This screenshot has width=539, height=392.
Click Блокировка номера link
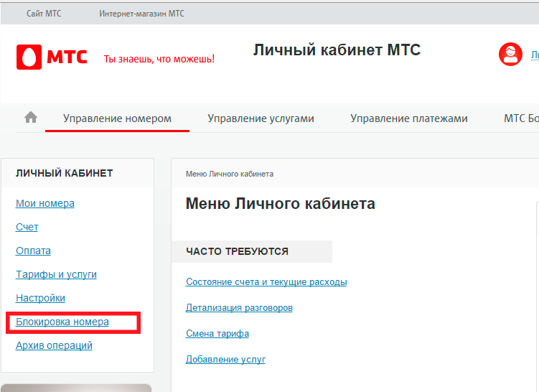point(62,322)
